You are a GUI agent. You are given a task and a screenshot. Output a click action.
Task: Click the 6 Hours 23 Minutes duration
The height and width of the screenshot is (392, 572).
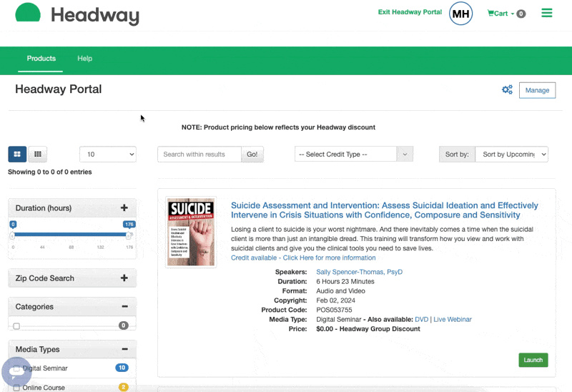pos(345,281)
